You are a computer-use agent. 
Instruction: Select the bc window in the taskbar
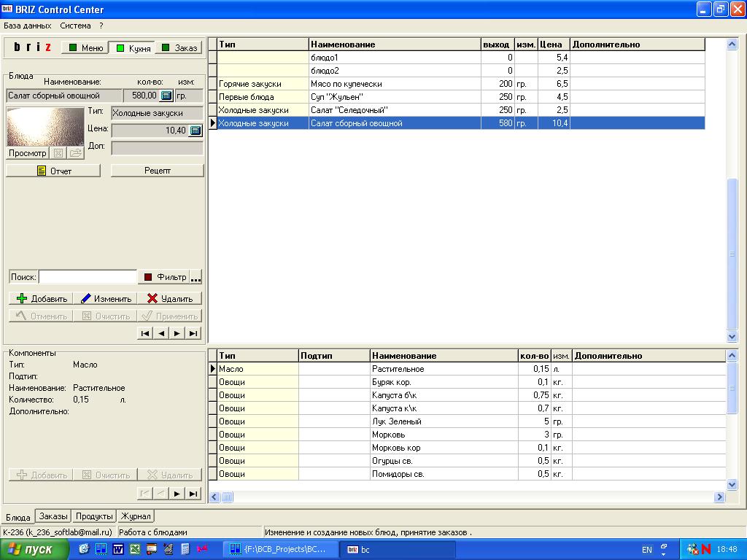click(398, 548)
